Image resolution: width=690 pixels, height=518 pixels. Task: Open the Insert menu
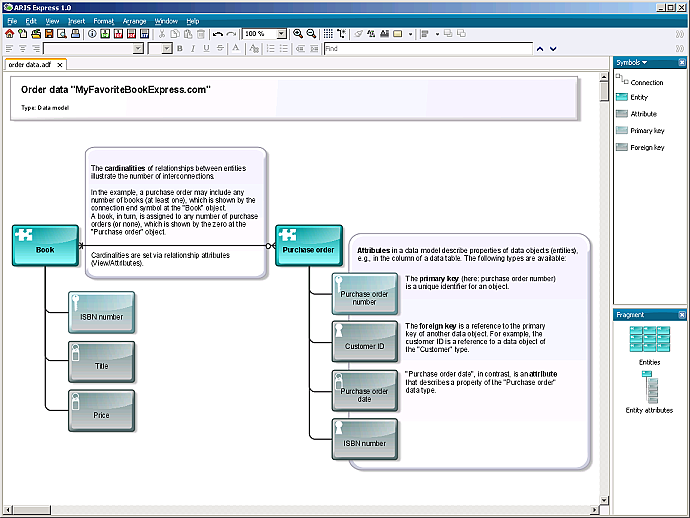point(76,21)
